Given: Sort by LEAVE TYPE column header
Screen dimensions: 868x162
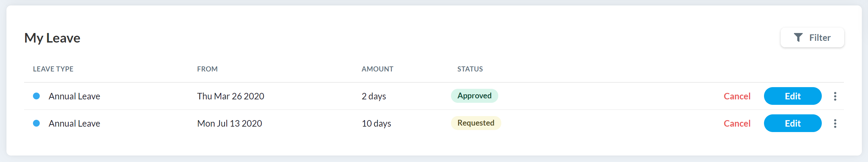Looking at the screenshot, I should [x=53, y=69].
